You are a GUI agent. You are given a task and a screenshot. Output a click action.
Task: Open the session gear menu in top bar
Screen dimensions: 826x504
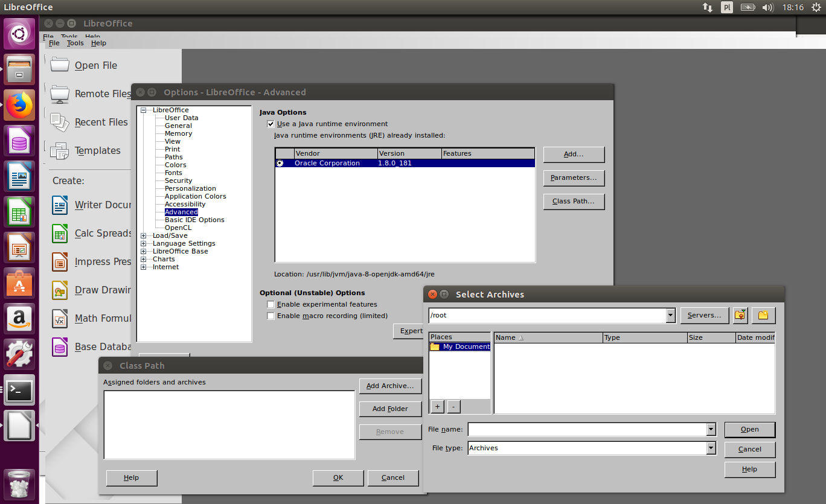point(816,7)
